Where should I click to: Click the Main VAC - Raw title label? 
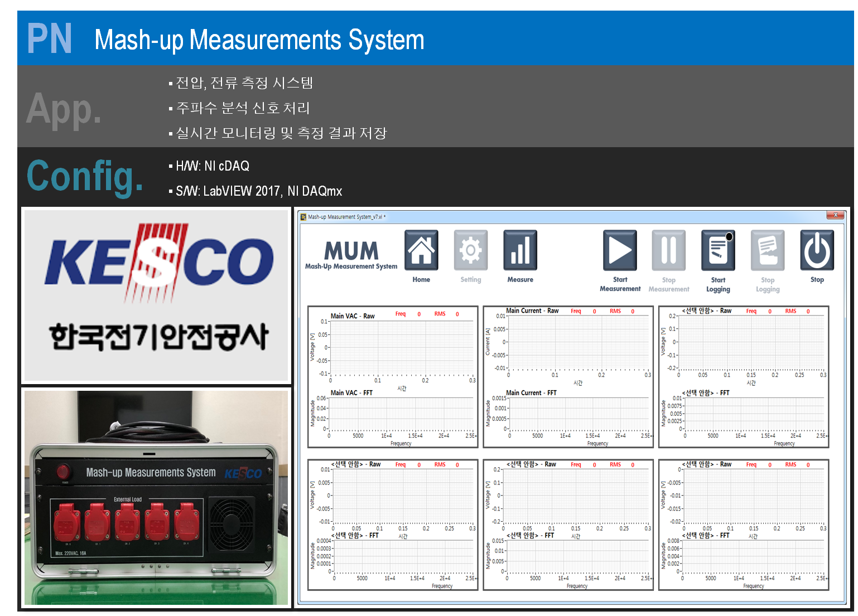pos(353,316)
